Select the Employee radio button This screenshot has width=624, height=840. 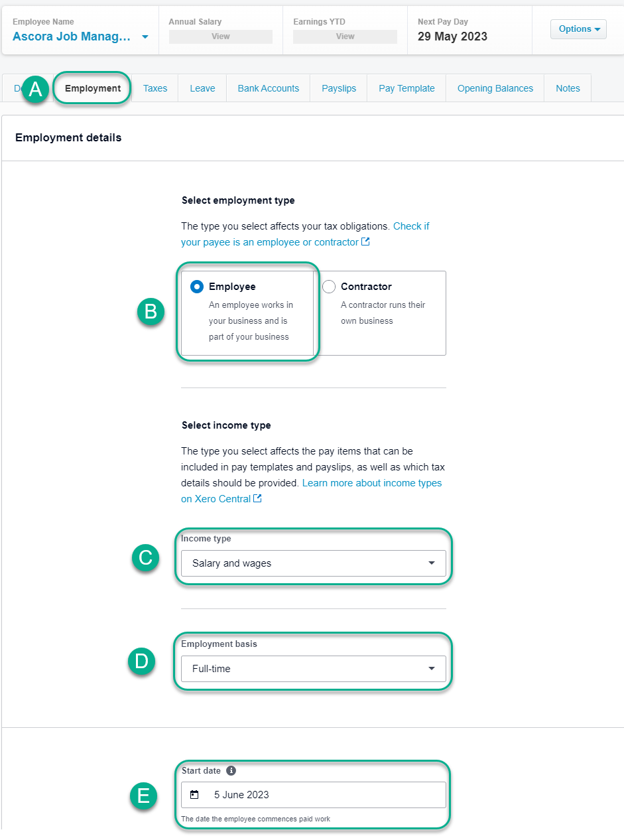197,287
